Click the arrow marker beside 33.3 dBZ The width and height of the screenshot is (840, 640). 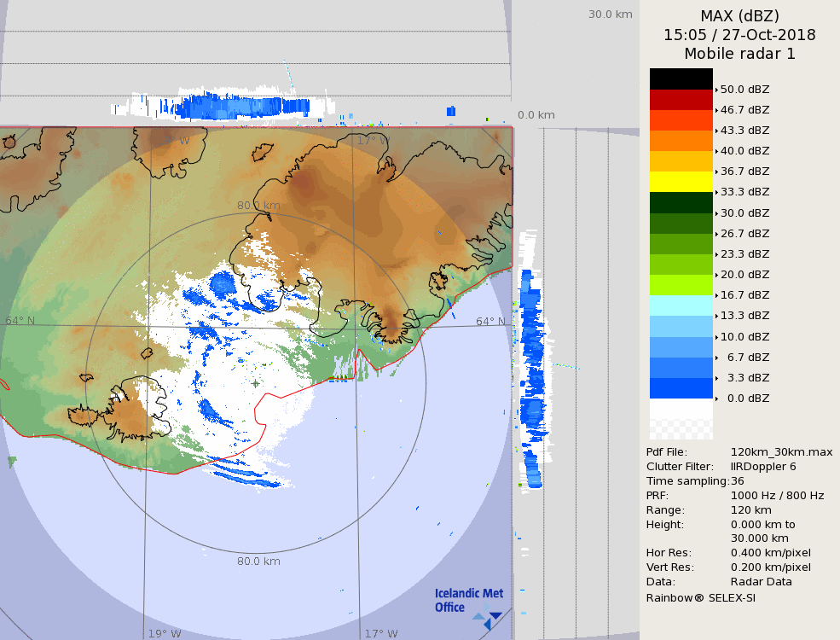[x=716, y=192]
